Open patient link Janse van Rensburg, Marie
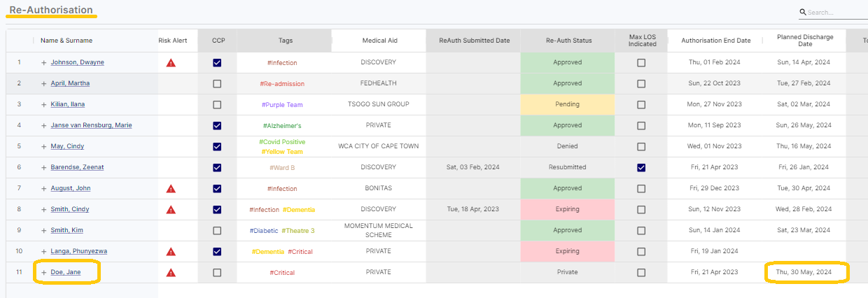Image resolution: width=868 pixels, height=298 pixels. click(91, 126)
